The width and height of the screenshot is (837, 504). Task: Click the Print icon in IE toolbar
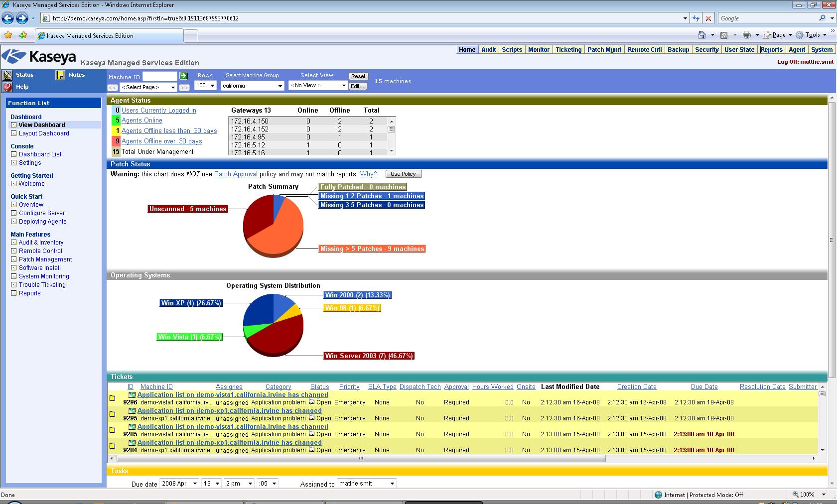point(746,35)
